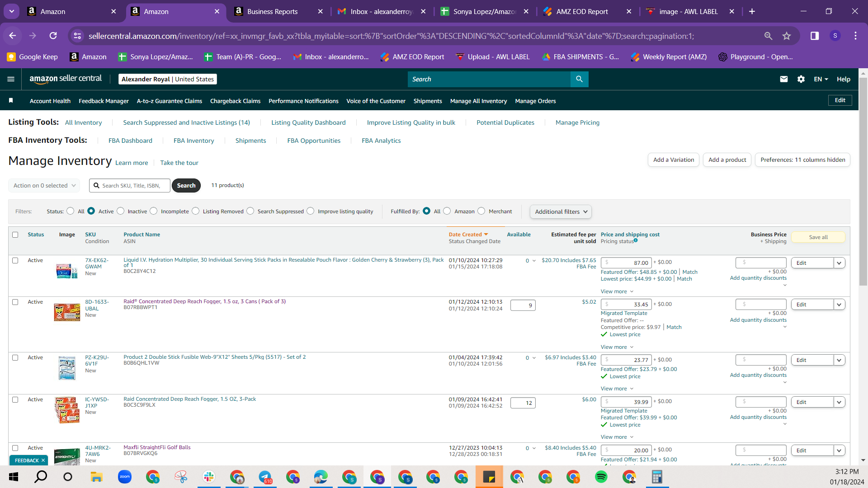Open File Explorer from the taskbar
Viewport: 868px width, 488px height.
[x=96, y=477]
